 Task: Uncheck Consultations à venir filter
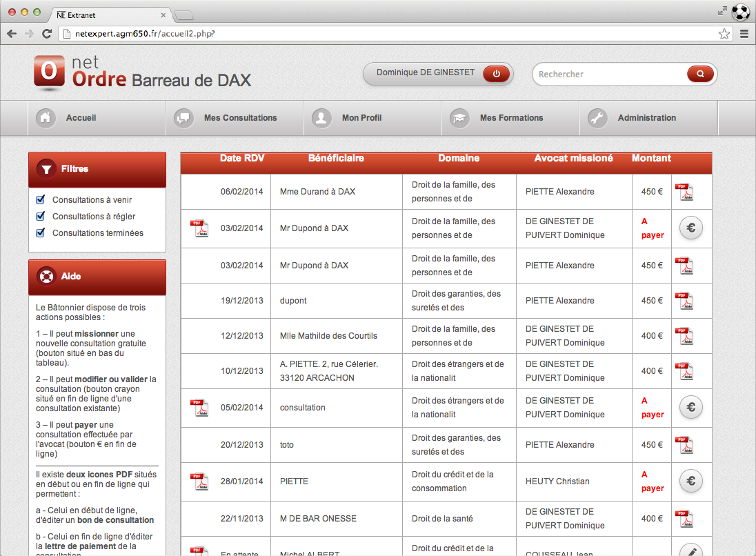point(40,200)
